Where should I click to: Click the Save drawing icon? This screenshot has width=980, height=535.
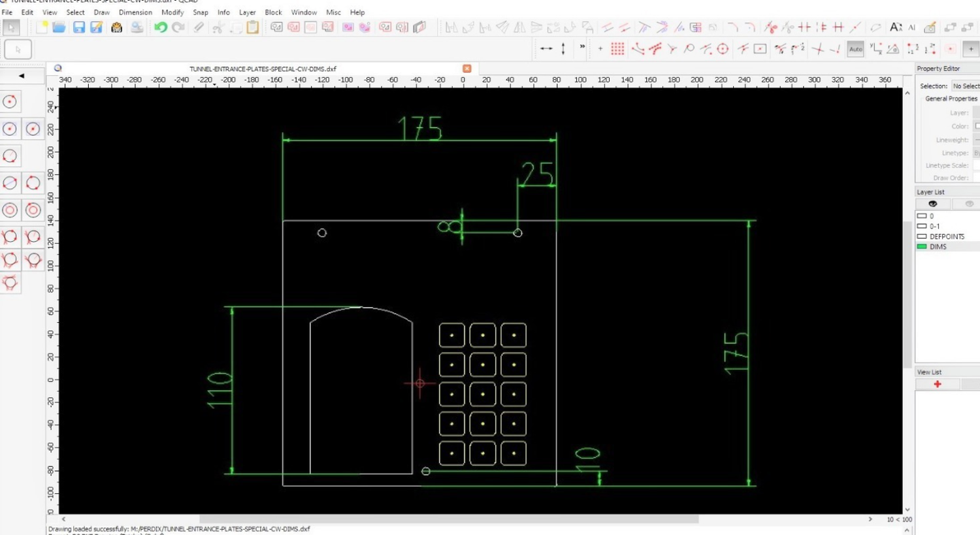[79, 27]
